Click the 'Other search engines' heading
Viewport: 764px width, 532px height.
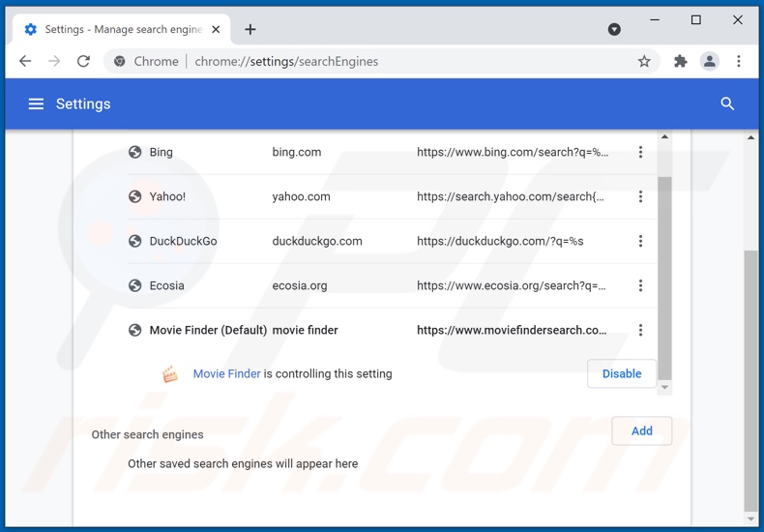coord(147,434)
